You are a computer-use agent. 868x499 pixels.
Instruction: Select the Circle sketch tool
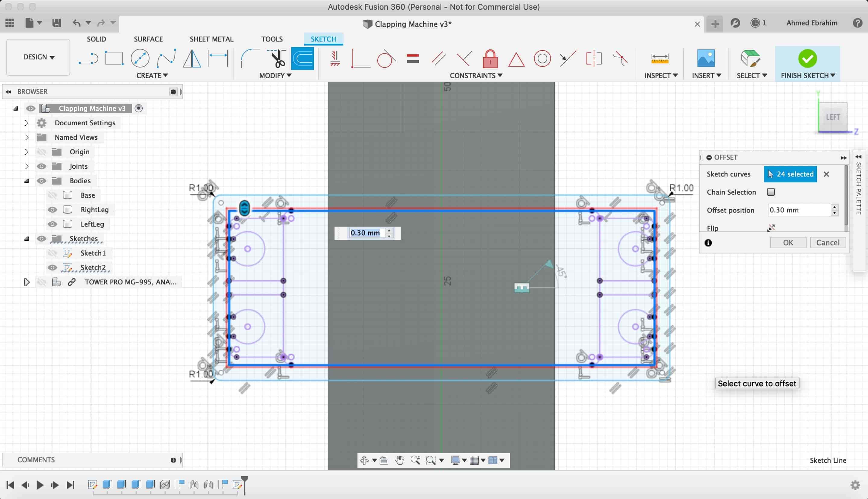point(141,58)
